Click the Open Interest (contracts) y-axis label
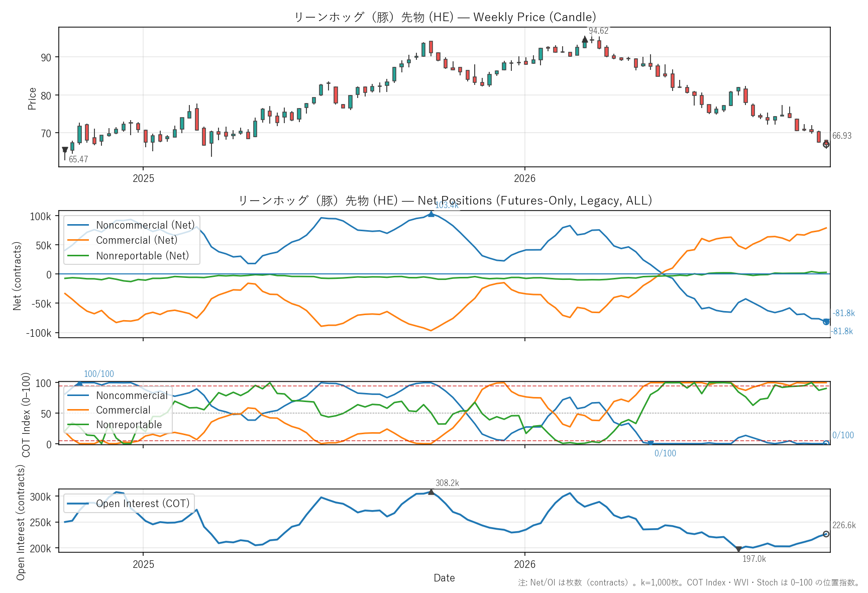The image size is (868, 593). (x=20, y=522)
